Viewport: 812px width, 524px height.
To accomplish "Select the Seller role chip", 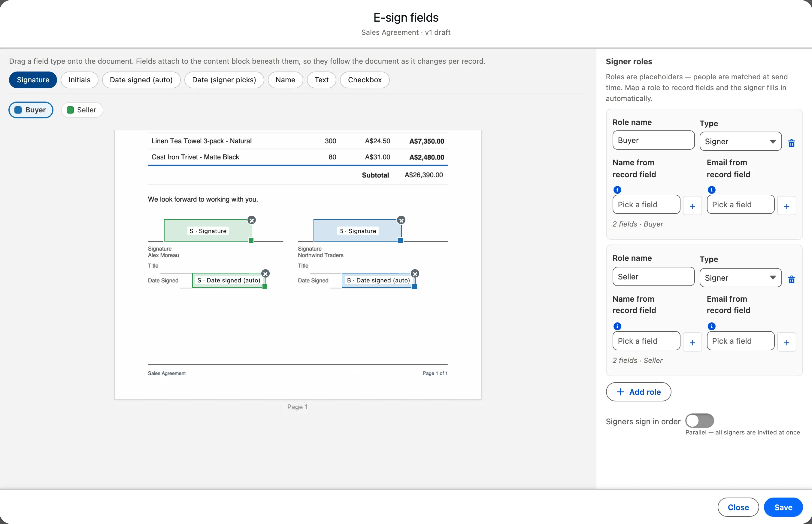I will click(82, 110).
